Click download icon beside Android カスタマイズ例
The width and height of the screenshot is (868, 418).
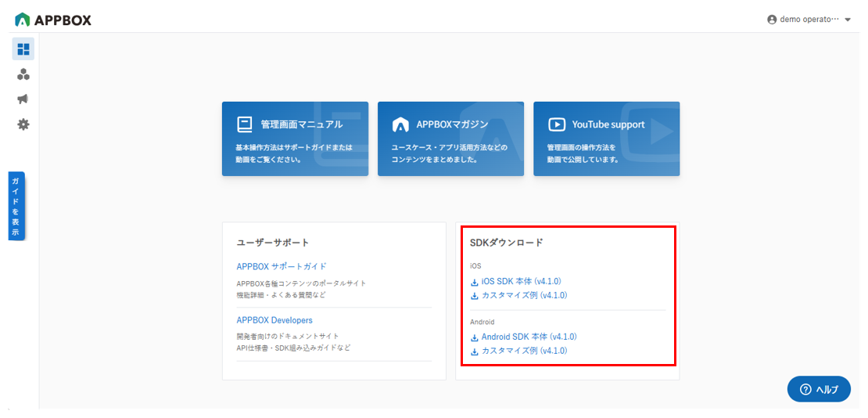(475, 351)
